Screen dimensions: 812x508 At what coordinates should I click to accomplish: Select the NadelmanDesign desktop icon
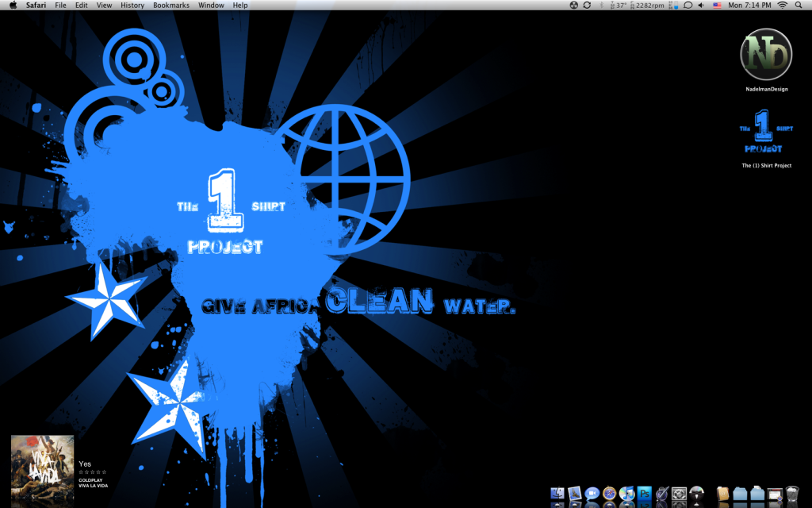(767, 55)
